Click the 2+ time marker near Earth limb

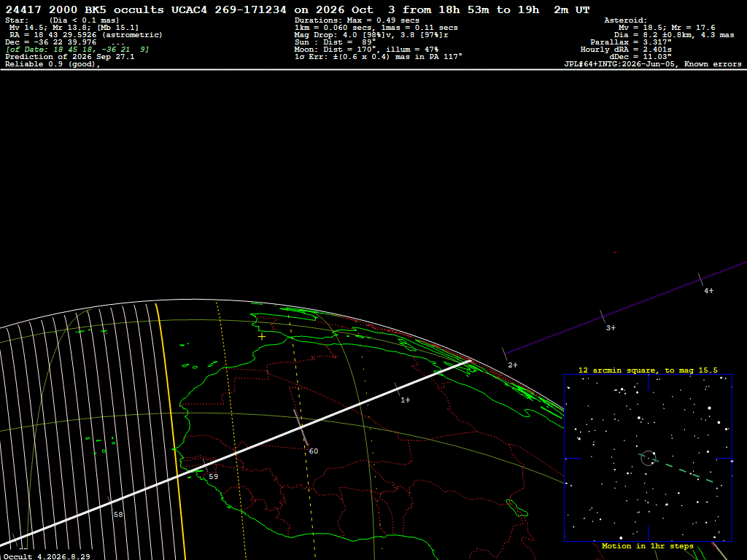click(x=513, y=365)
